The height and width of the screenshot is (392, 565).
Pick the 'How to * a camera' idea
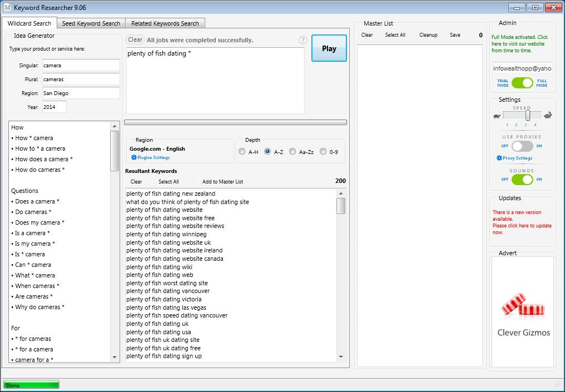pyautogui.click(x=38, y=148)
